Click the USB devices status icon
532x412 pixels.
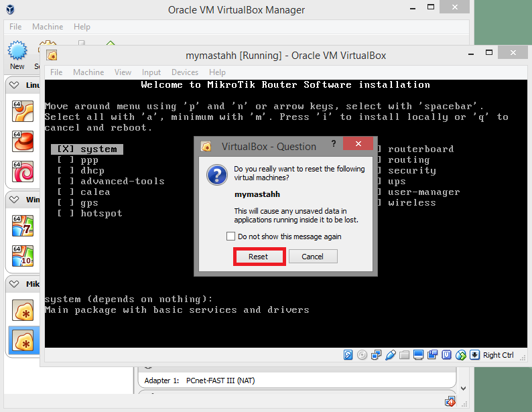[x=391, y=355]
